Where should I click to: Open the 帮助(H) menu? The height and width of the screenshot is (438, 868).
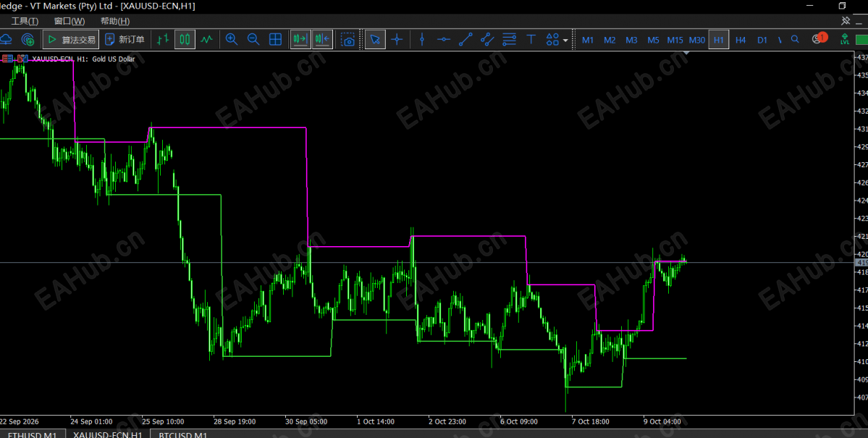[115, 21]
